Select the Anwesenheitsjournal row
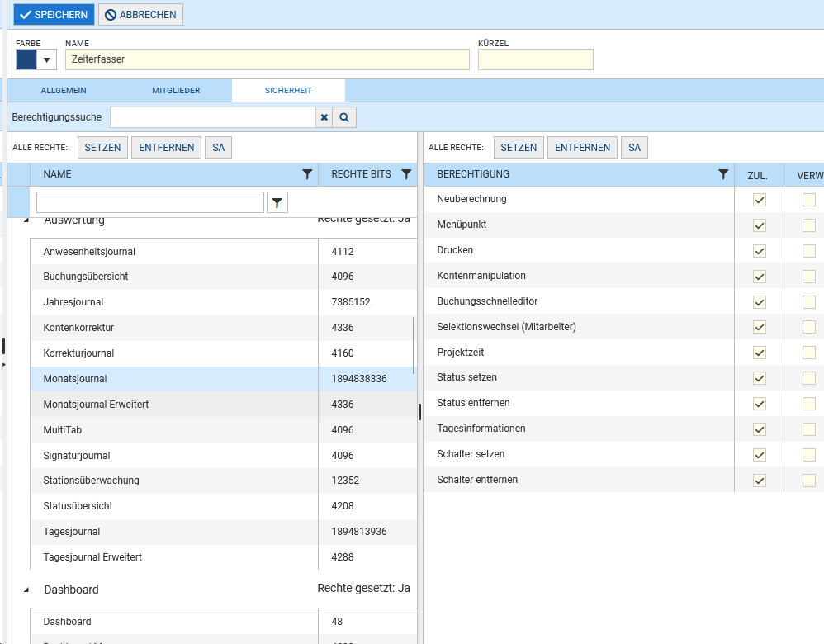Image resolution: width=824 pixels, height=644 pixels. click(x=224, y=251)
